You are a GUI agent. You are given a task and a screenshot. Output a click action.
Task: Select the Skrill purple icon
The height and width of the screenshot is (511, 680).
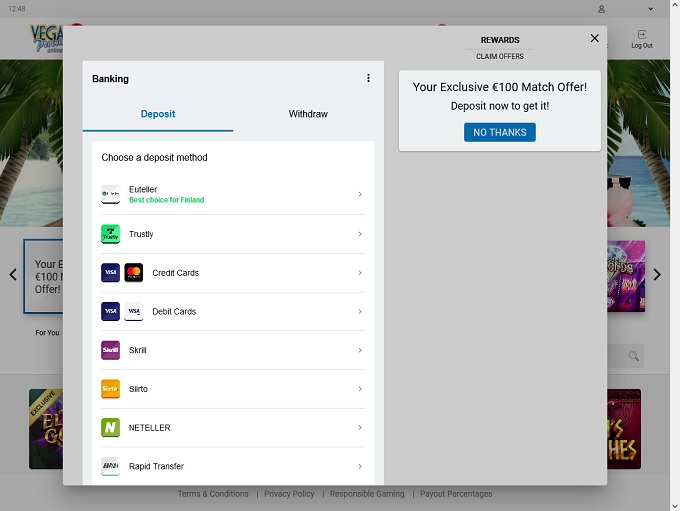pyautogui.click(x=110, y=350)
